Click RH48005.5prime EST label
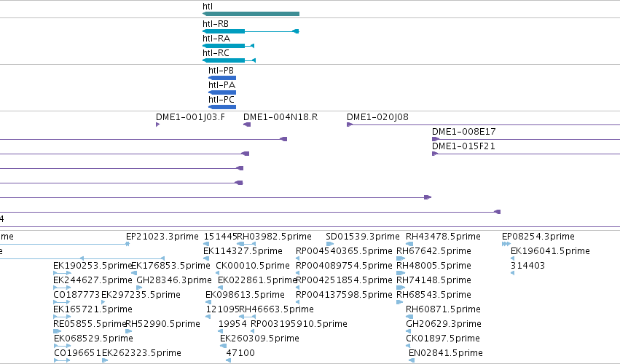Viewport: 620px width, 364px height. pyautogui.click(x=433, y=266)
